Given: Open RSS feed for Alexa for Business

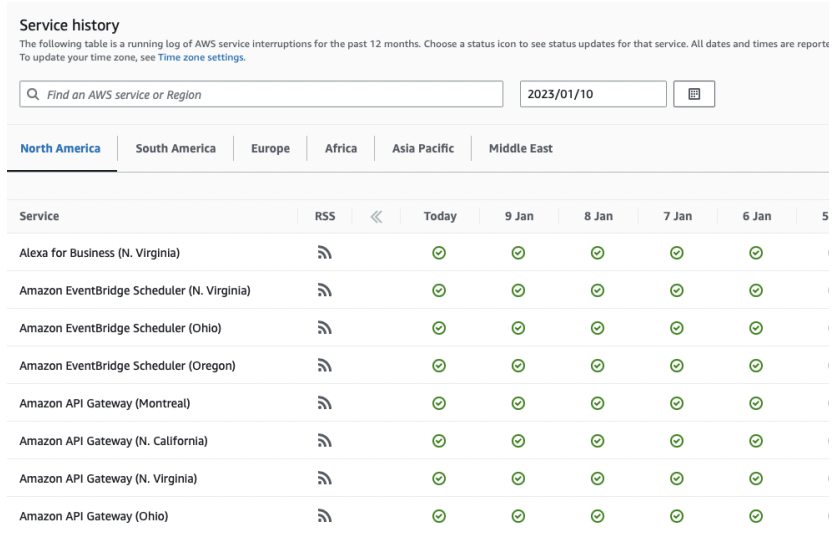Looking at the screenshot, I should [x=325, y=253].
